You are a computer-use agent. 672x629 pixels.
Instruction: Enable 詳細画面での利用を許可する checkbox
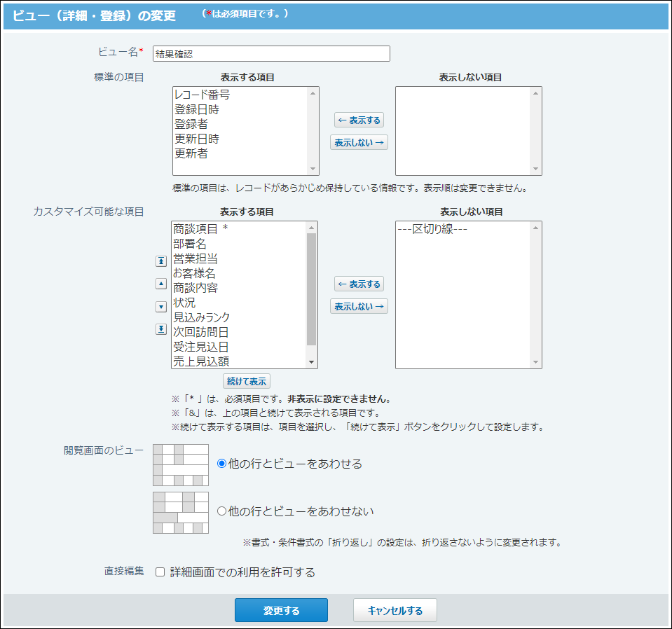(160, 572)
